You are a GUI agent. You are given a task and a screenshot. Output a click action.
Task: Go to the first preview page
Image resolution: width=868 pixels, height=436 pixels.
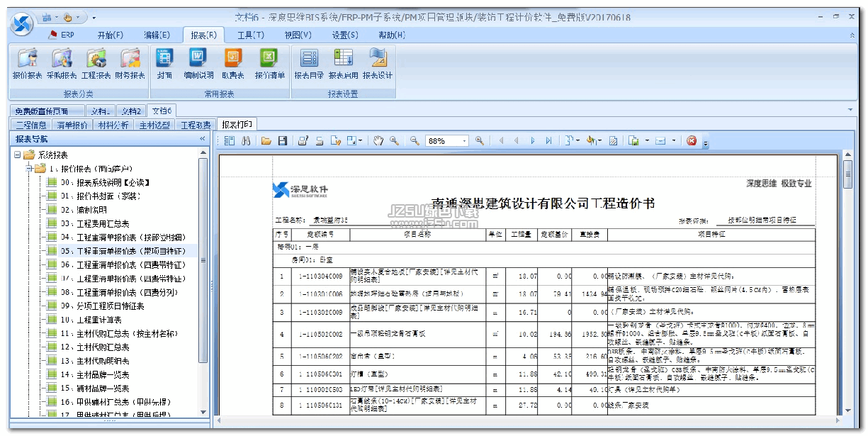(x=501, y=141)
